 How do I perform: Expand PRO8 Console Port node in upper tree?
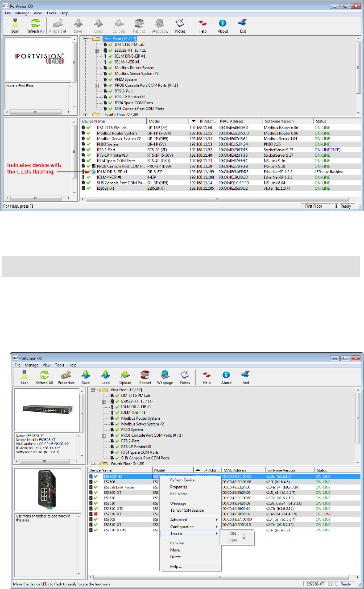pyautogui.click(x=97, y=85)
